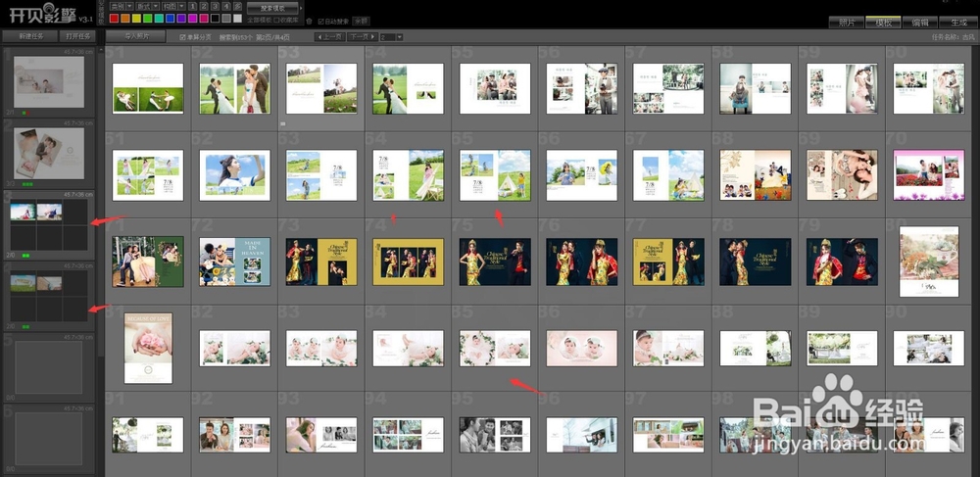Click the 余额 button beside 自动搜索

coord(361,21)
